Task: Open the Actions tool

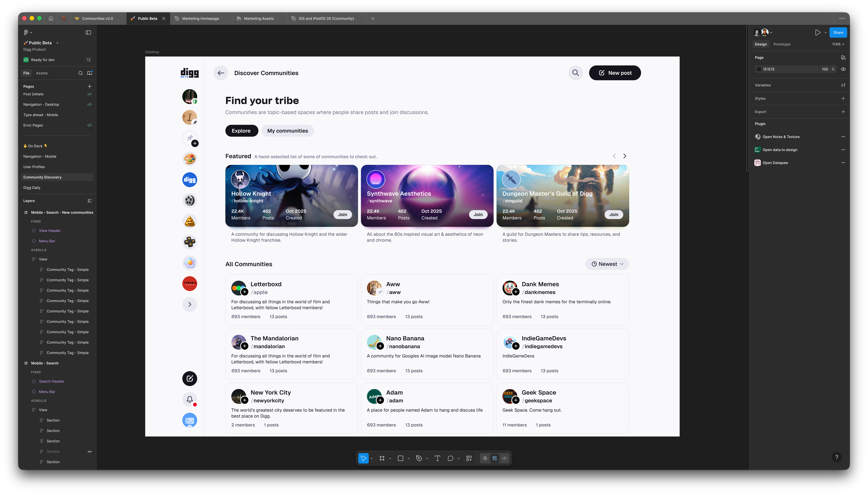Action: pos(469,458)
